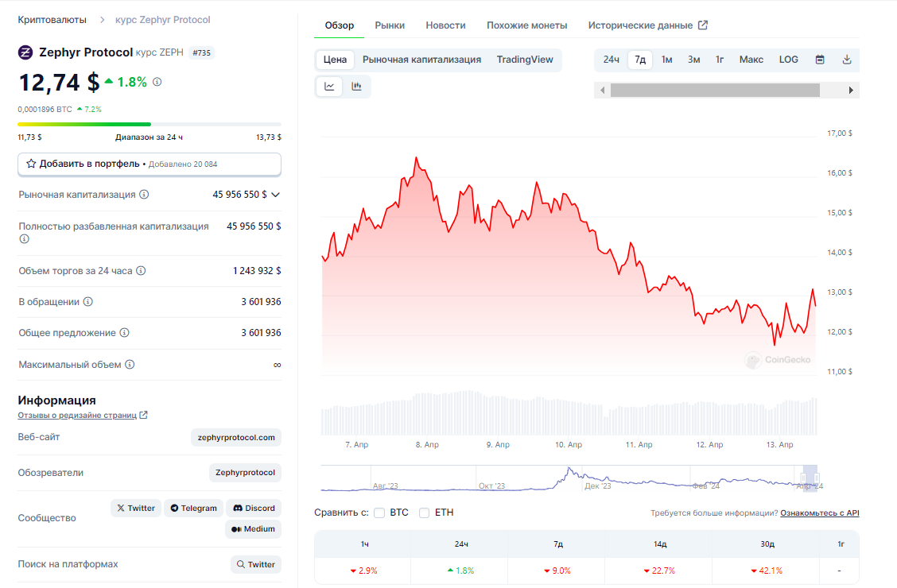The width and height of the screenshot is (897, 588).
Task: Show info for Объем торгов за 24 часа
Action: click(141, 270)
